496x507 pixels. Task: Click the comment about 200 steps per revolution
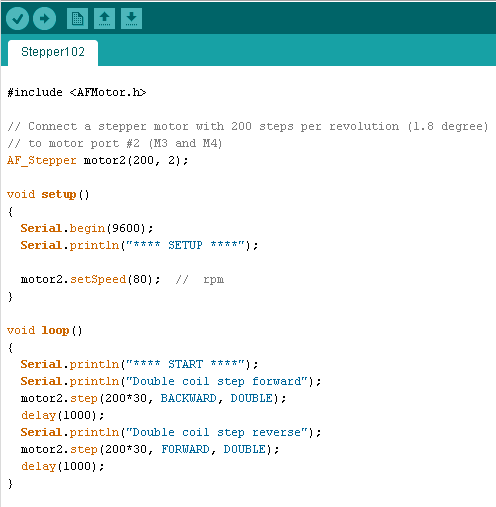[x=248, y=127]
